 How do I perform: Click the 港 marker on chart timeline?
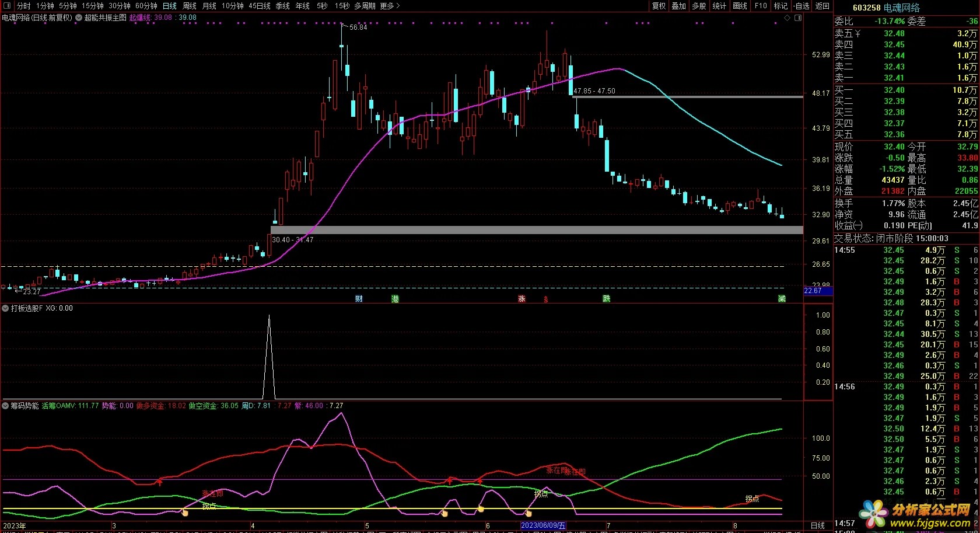395,299
